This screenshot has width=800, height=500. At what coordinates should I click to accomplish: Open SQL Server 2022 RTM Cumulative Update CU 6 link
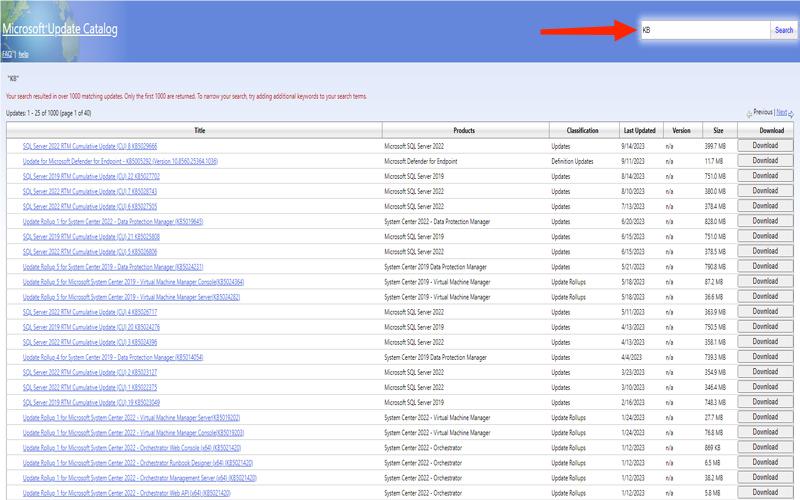pos(90,207)
